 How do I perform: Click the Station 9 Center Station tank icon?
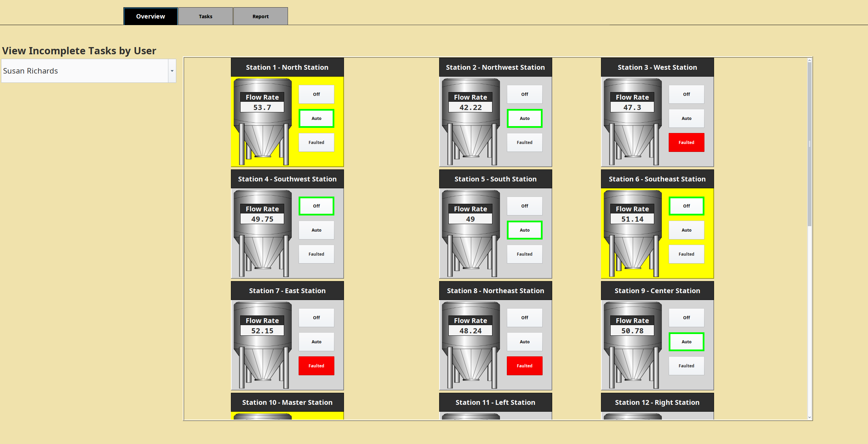[x=633, y=345]
